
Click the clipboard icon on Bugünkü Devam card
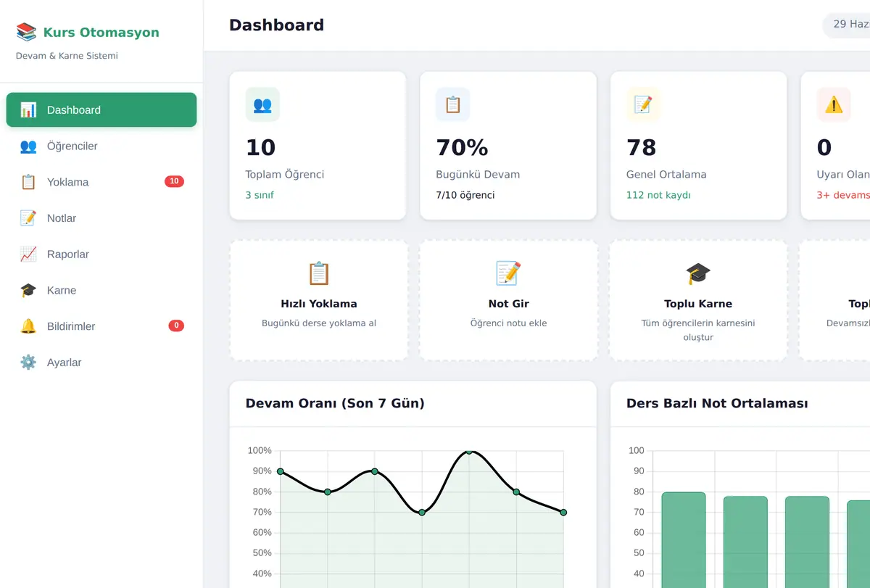tap(453, 105)
